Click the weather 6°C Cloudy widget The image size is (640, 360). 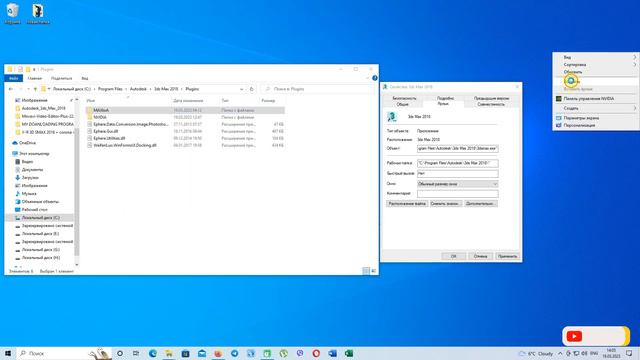[536, 353]
